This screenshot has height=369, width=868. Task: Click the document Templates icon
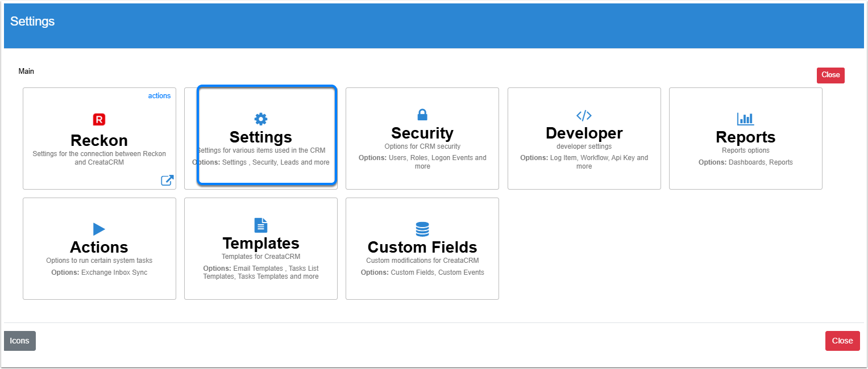click(260, 225)
